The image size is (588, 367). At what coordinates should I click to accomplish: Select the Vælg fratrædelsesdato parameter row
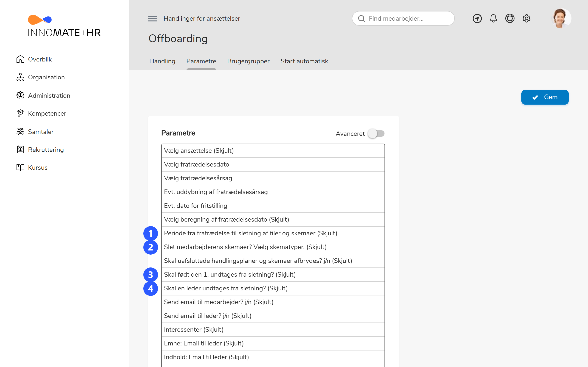[x=273, y=164]
